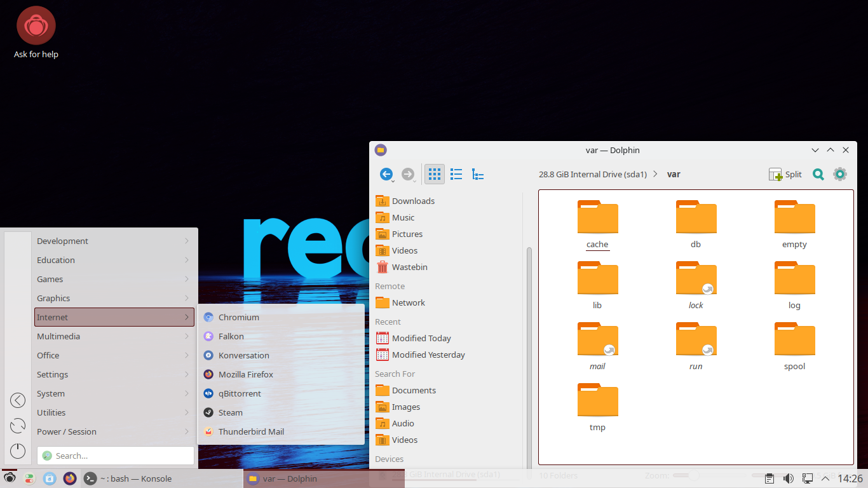Select the spool folder in Dolphin
This screenshot has width=868, height=488.
pyautogui.click(x=794, y=346)
